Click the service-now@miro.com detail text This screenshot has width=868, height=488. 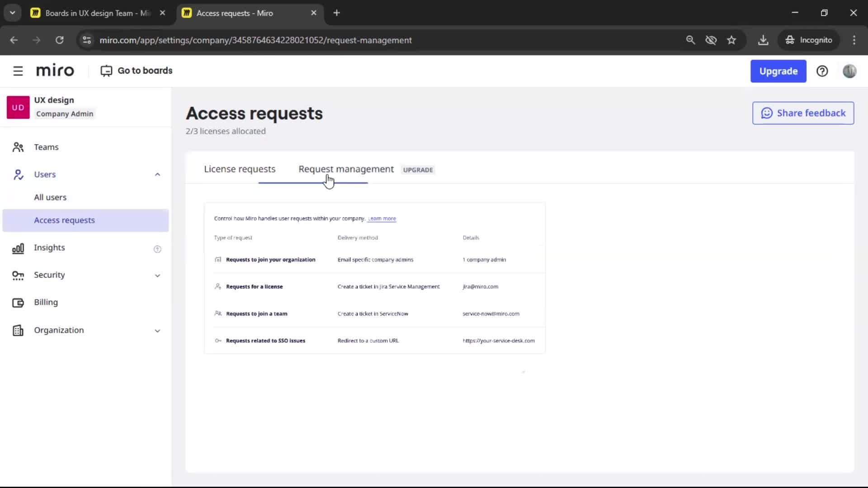pyautogui.click(x=491, y=314)
